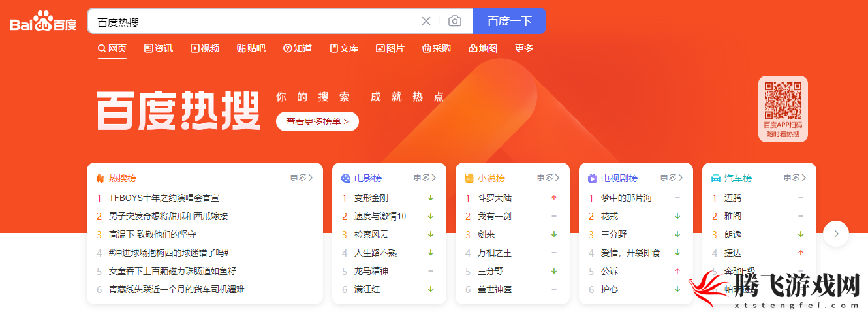Go to the 贴吧 tab
This screenshot has width=868, height=314.
251,48
